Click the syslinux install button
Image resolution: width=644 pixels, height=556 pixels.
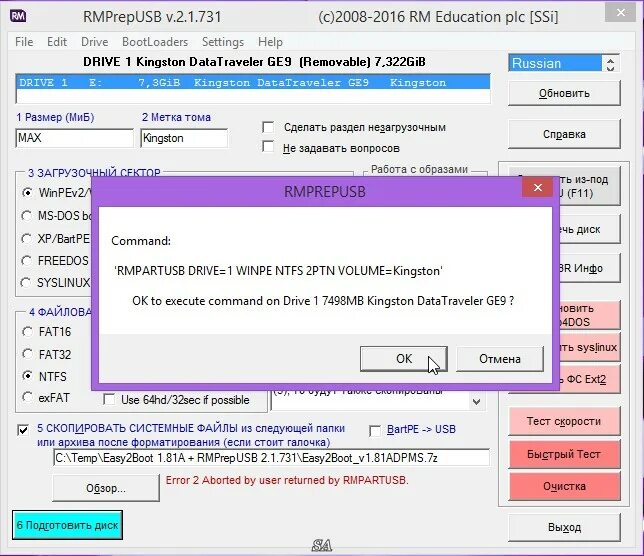[x=588, y=347]
